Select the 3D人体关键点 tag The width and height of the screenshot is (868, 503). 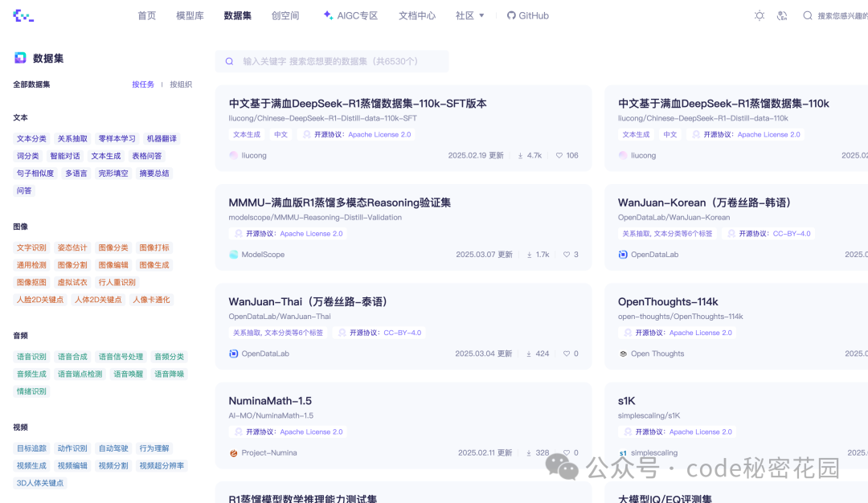click(40, 483)
